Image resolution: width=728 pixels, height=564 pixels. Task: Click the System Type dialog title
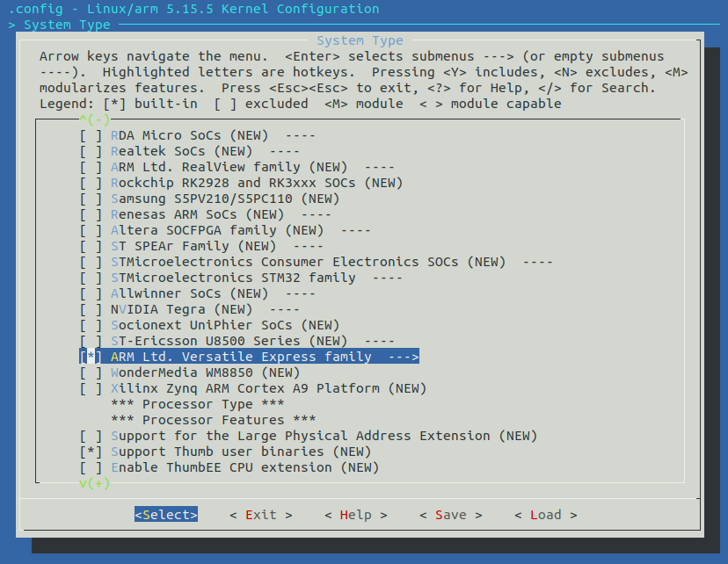point(360,40)
